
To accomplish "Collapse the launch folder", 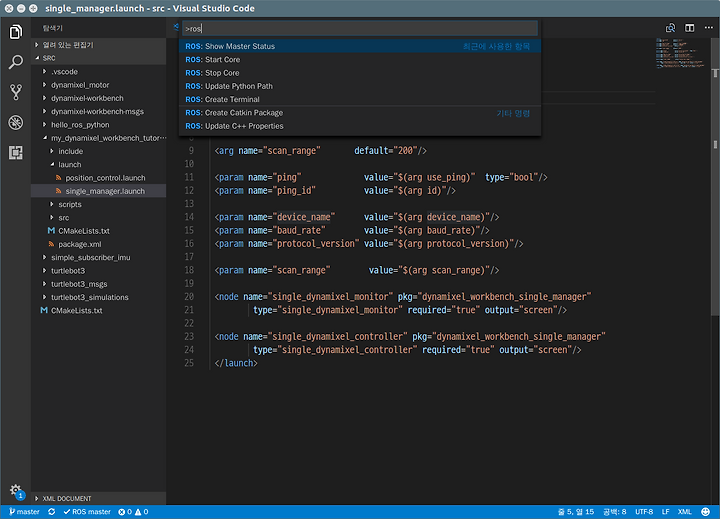I will coord(98,164).
